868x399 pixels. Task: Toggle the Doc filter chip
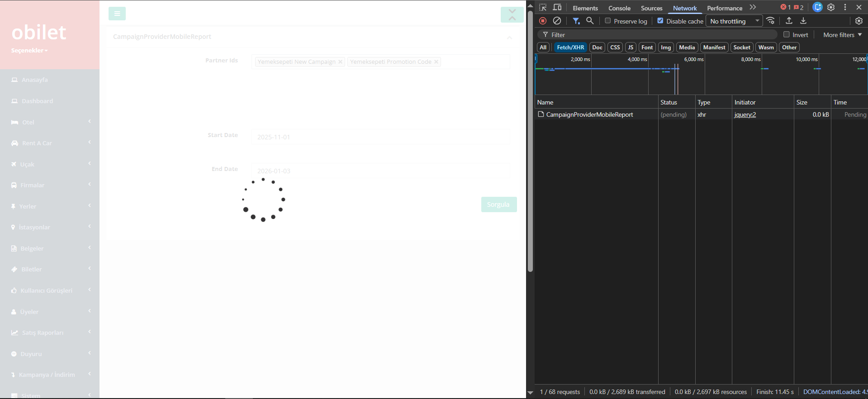pyautogui.click(x=597, y=47)
